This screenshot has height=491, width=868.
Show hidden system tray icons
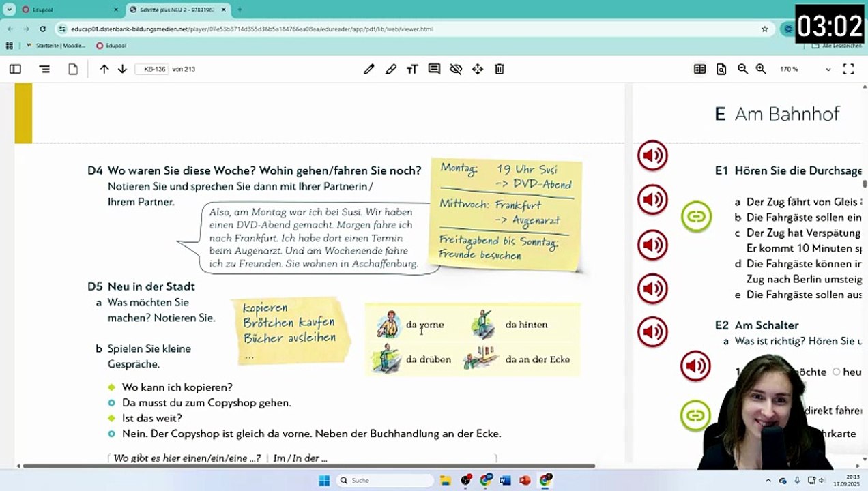click(x=768, y=481)
